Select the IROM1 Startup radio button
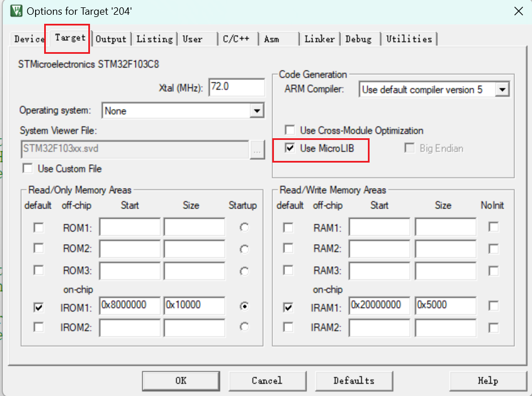 click(x=244, y=306)
